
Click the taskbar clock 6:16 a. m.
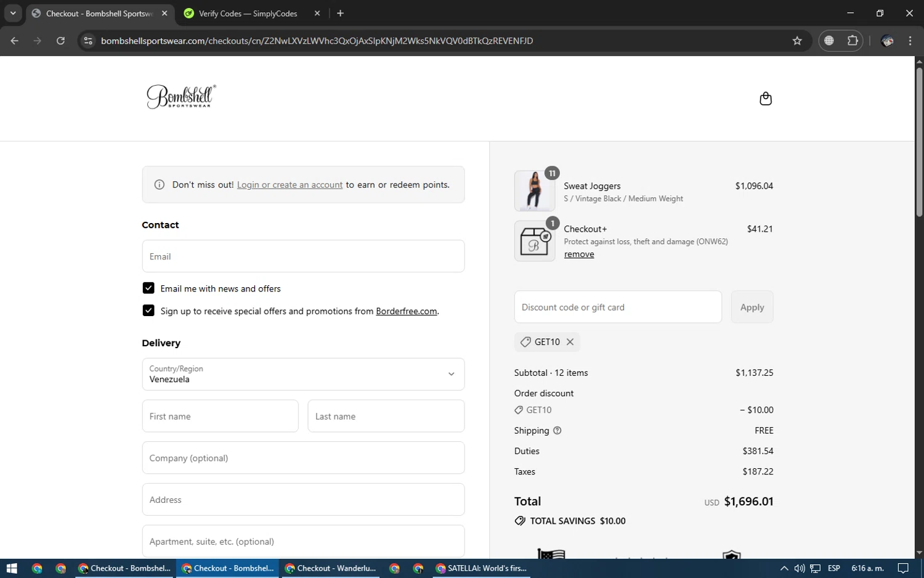(x=867, y=568)
